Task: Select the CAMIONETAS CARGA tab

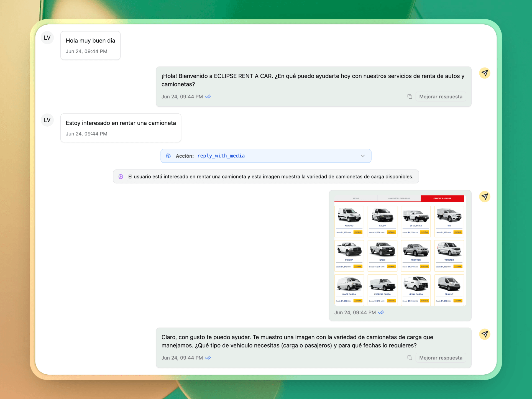Action: (x=442, y=198)
